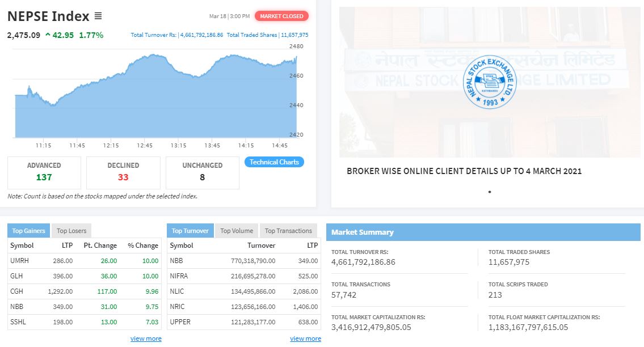Open the hamburger menu beside NEPSE Index

click(98, 16)
